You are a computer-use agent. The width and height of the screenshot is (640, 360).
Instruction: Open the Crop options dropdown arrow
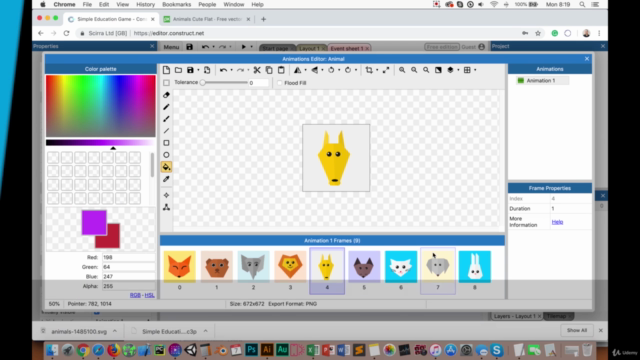tap(377, 70)
